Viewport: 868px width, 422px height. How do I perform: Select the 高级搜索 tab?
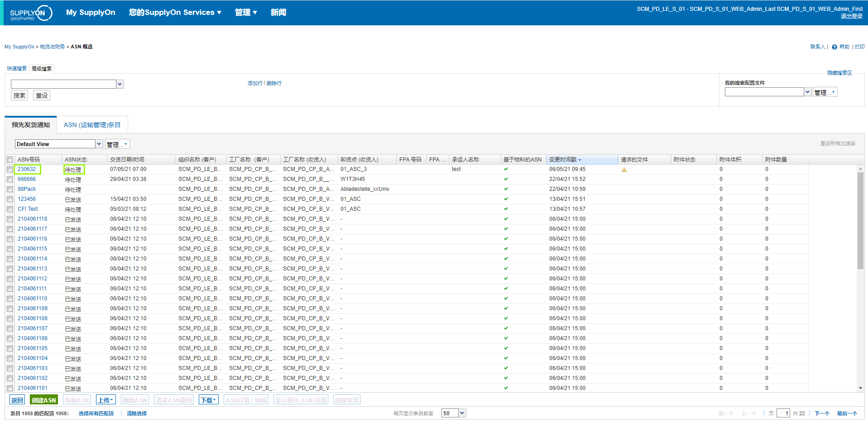42,69
